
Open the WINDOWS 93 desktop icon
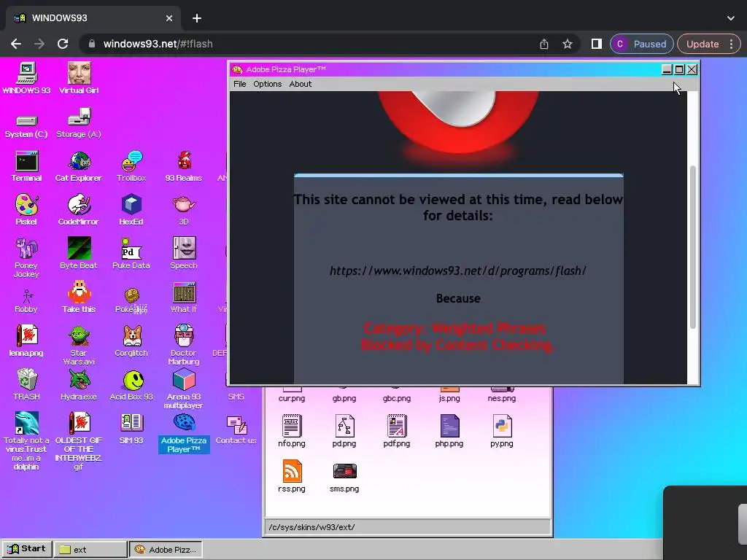pos(26,78)
